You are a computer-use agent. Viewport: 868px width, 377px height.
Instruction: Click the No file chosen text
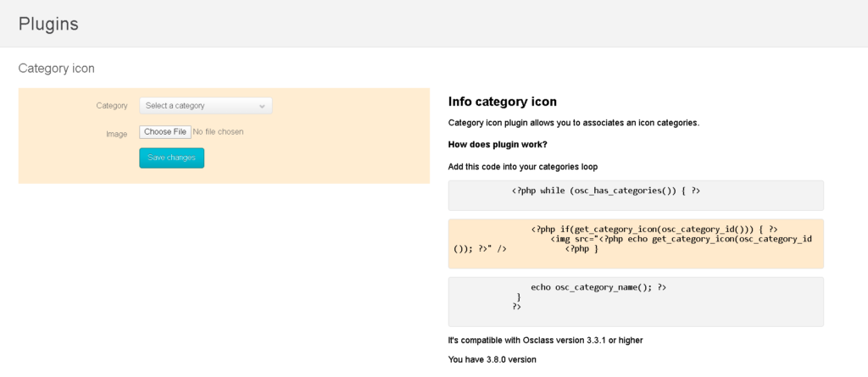[218, 132]
